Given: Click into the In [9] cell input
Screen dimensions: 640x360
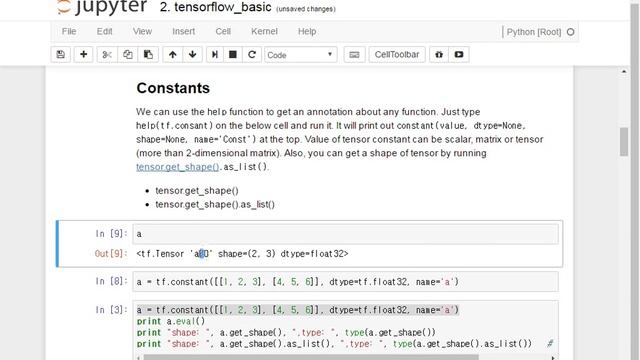Looking at the screenshot, I should click(345, 234).
